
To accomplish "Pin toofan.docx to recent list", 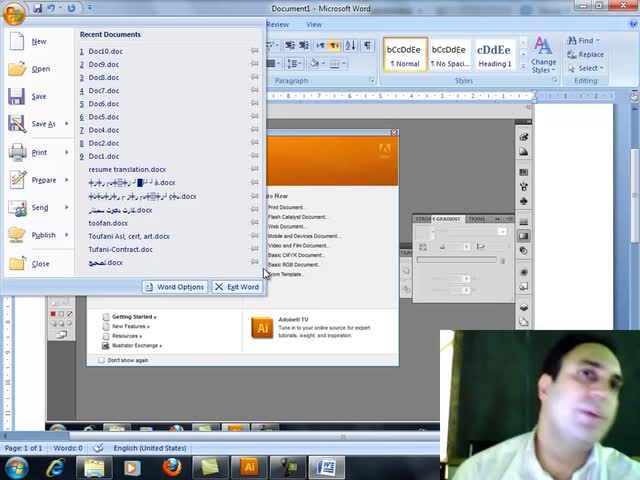I will click(255, 222).
